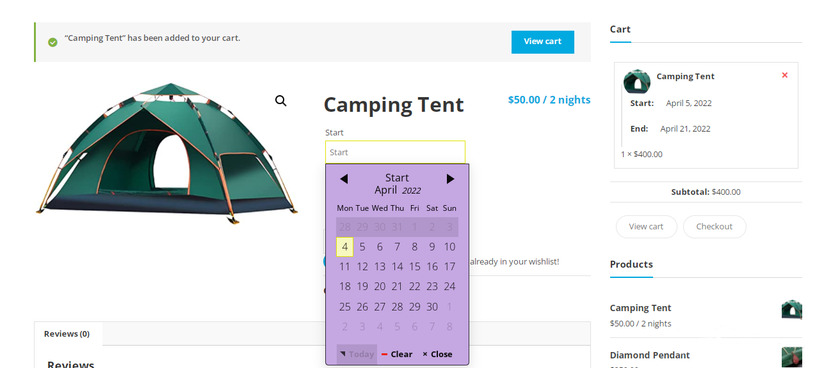This screenshot has width=840, height=368.
Task: Go to next month in calendar
Action: (450, 179)
